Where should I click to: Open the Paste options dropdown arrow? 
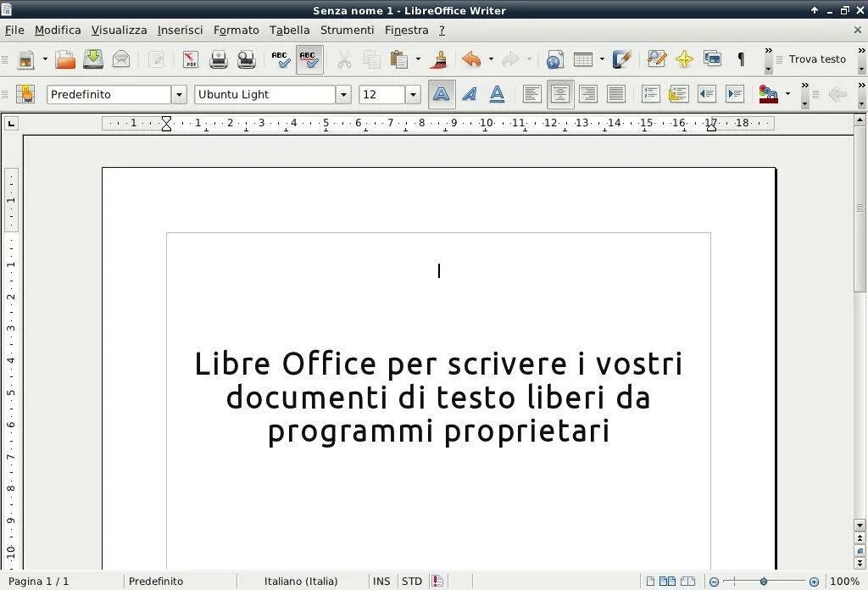(x=418, y=59)
